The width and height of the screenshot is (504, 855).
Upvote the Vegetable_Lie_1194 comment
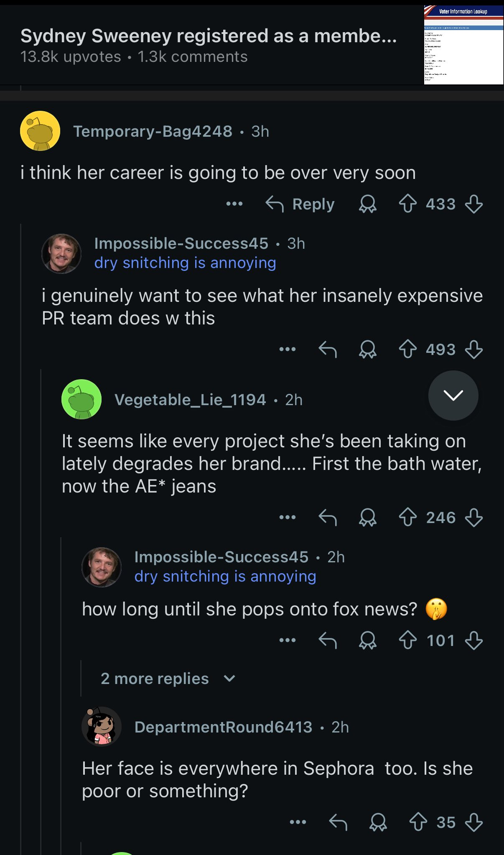coord(407,517)
